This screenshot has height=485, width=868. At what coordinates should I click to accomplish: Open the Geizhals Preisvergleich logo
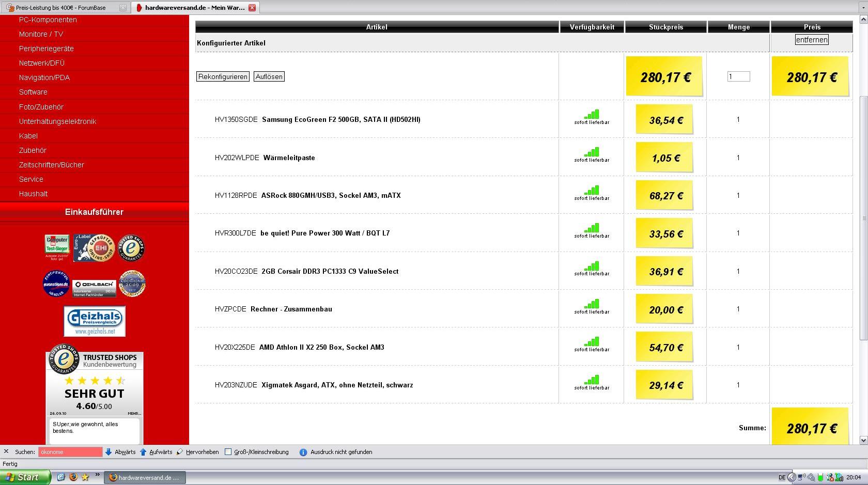point(95,321)
